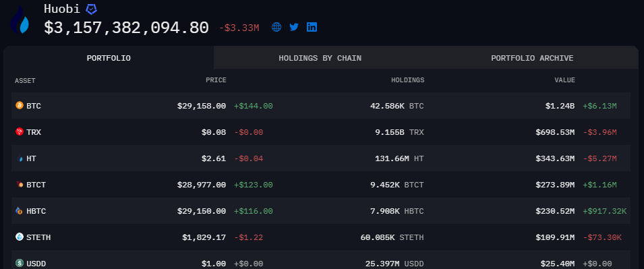Click STETH value $109.91M

[555, 237]
